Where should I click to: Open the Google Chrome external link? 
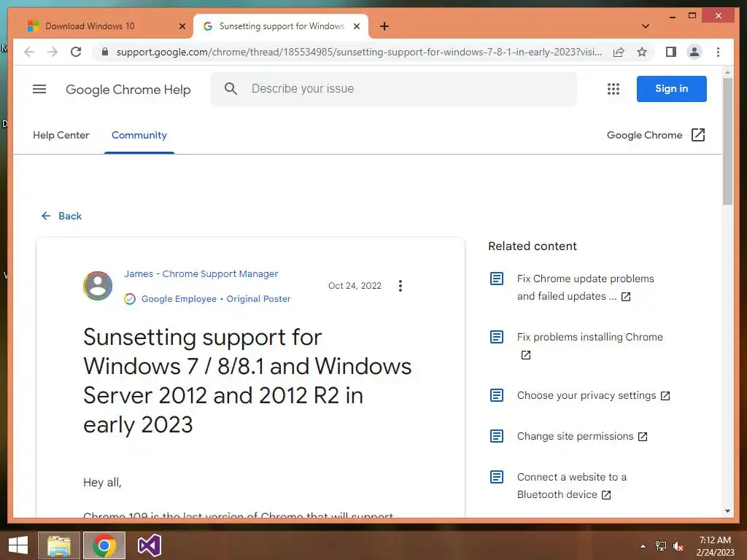click(x=656, y=135)
